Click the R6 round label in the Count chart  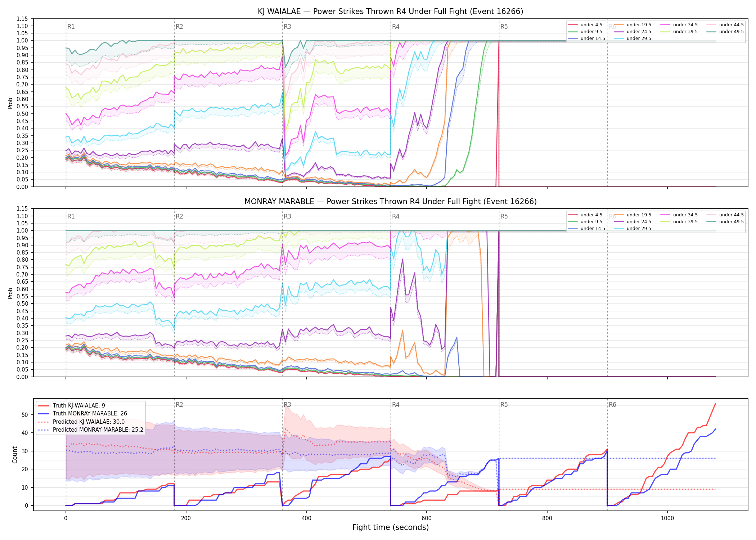tap(612, 405)
